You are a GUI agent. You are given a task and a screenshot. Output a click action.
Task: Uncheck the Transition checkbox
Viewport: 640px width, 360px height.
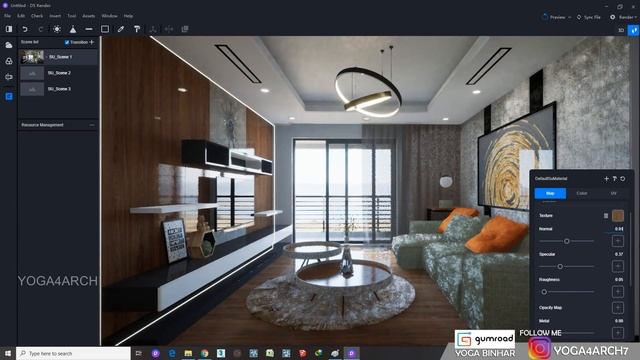click(x=67, y=42)
